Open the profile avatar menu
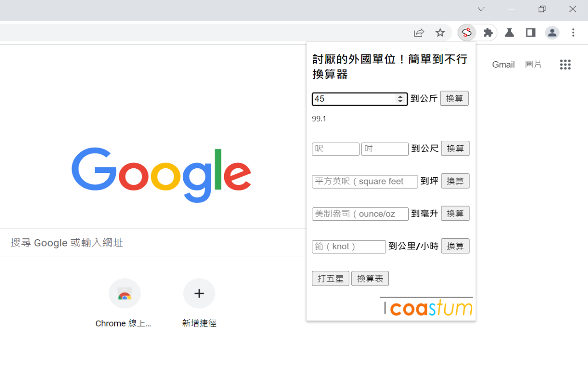Viewport: 588px width, 368px height. 552,33
